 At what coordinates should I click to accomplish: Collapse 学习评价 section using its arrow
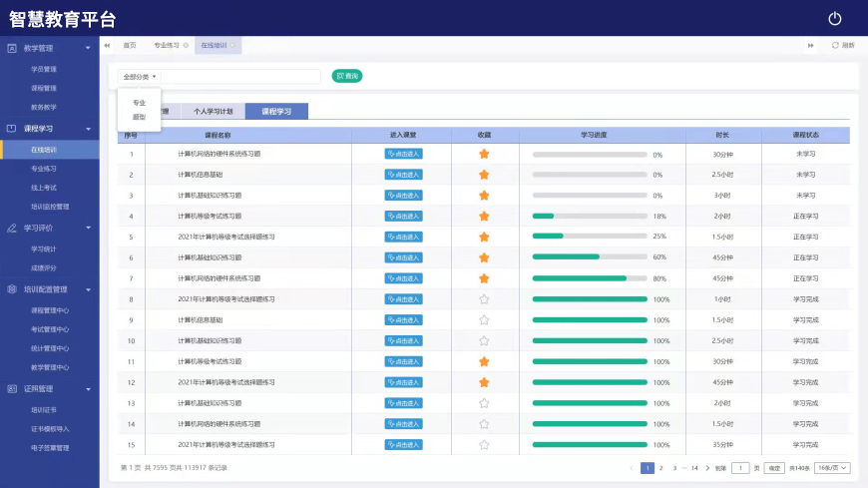[88, 228]
